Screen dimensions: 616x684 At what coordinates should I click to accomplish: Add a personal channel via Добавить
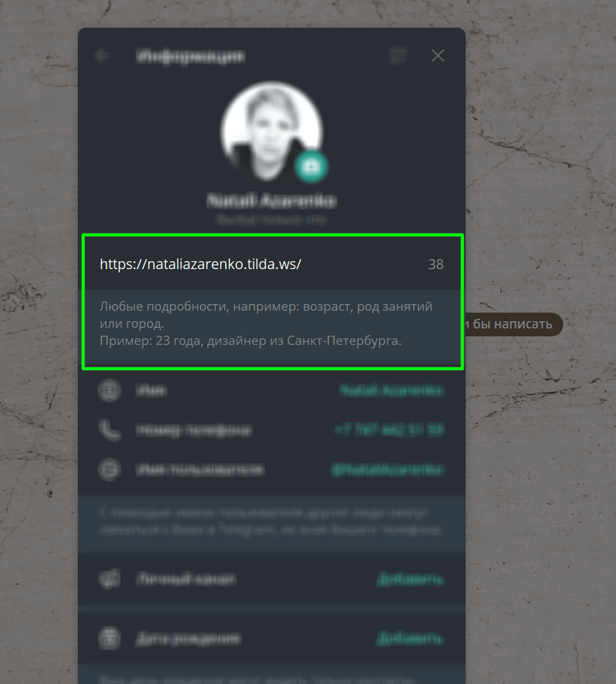410,579
